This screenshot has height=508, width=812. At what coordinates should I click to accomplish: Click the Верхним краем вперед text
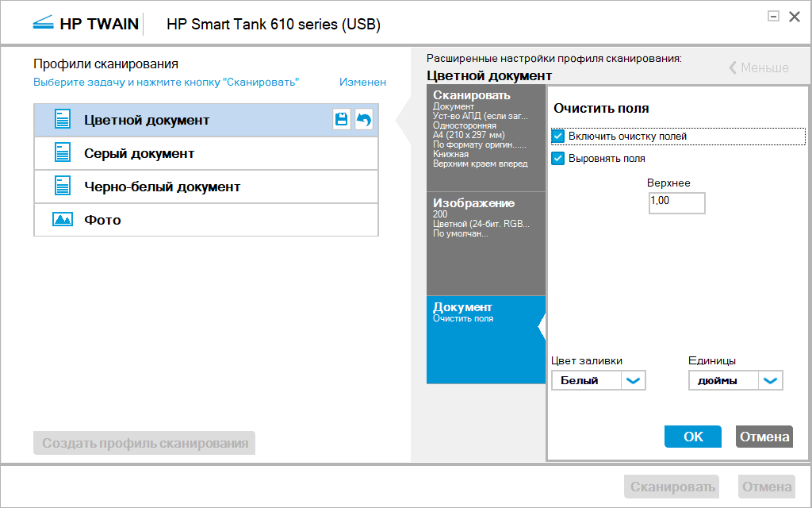click(480, 164)
